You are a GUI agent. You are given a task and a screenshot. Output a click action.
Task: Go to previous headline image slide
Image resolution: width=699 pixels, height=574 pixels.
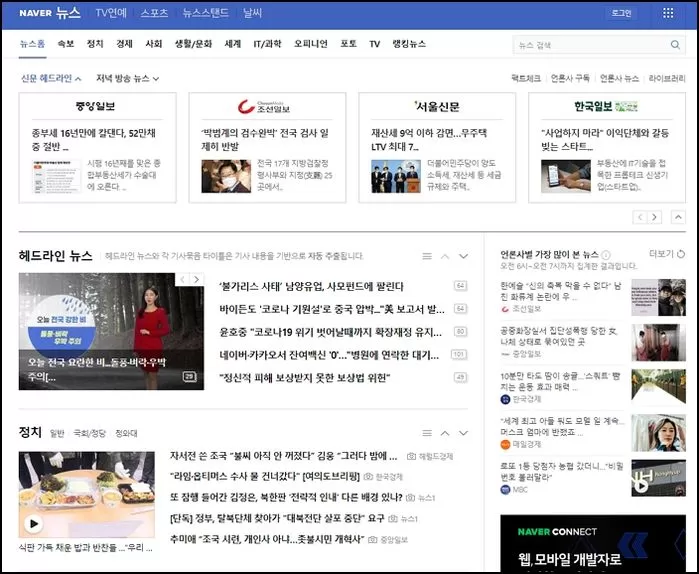tap(182, 279)
